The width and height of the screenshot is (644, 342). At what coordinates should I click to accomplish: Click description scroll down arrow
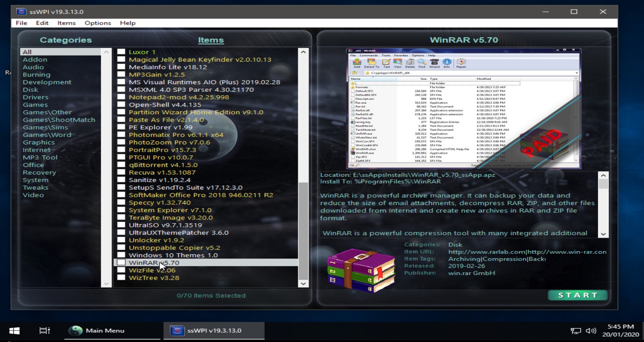(603, 234)
